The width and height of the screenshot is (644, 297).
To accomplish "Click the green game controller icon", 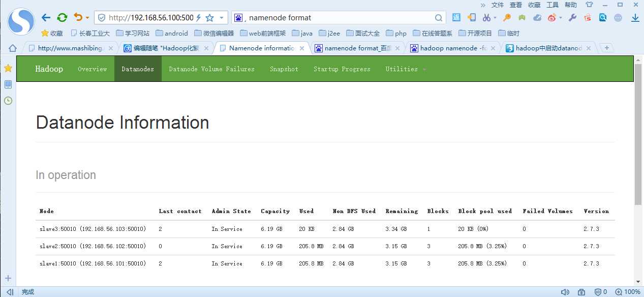I will 522,17.
